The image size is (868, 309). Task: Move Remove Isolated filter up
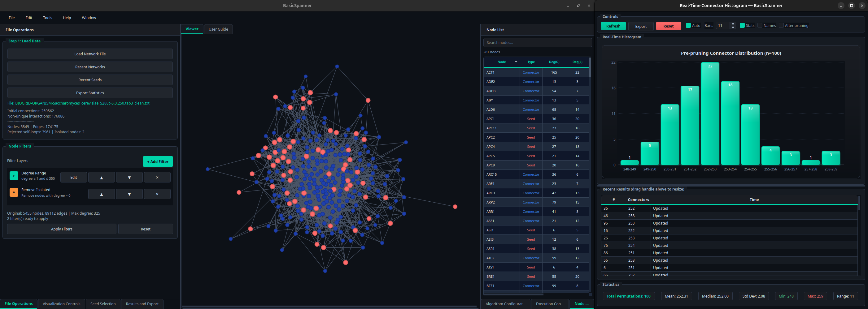[102, 194]
